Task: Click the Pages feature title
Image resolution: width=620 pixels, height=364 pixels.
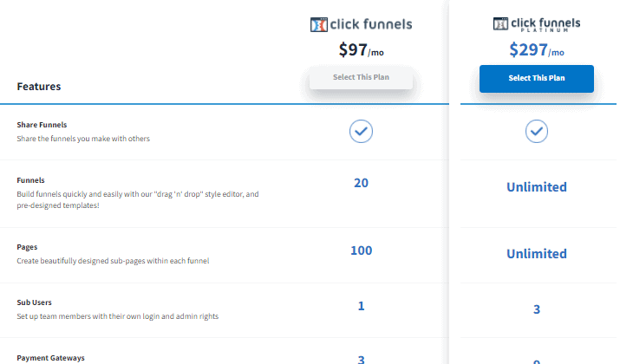Action: point(28,247)
